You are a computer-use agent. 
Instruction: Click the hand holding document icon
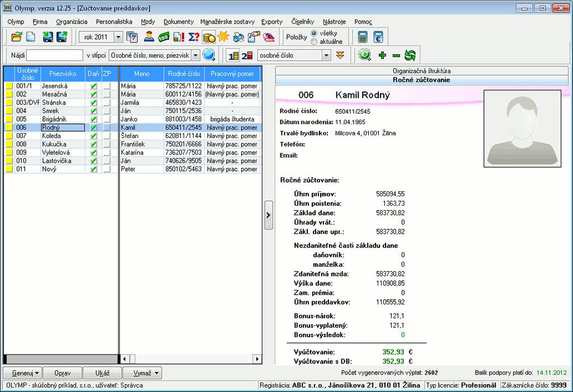pos(253,37)
